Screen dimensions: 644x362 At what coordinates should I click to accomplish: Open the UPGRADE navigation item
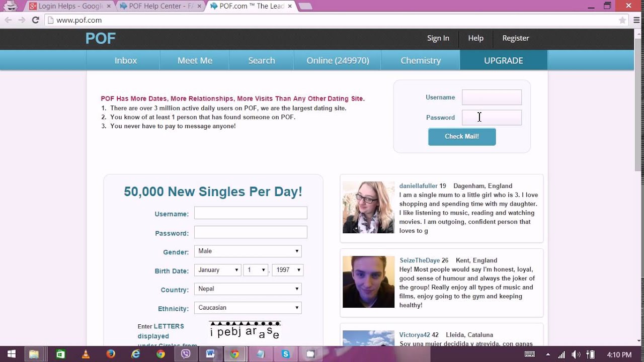504,60
